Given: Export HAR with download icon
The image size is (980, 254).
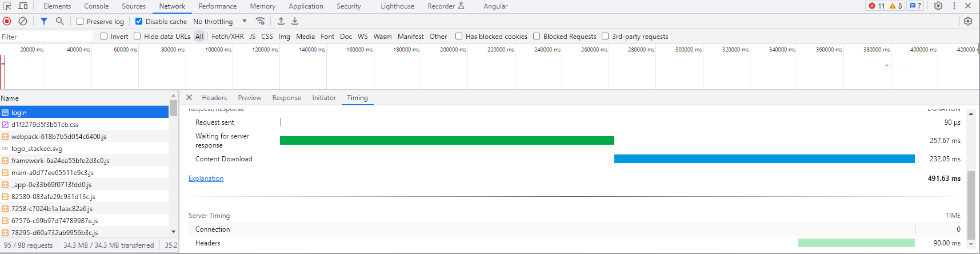Looking at the screenshot, I should (x=295, y=21).
